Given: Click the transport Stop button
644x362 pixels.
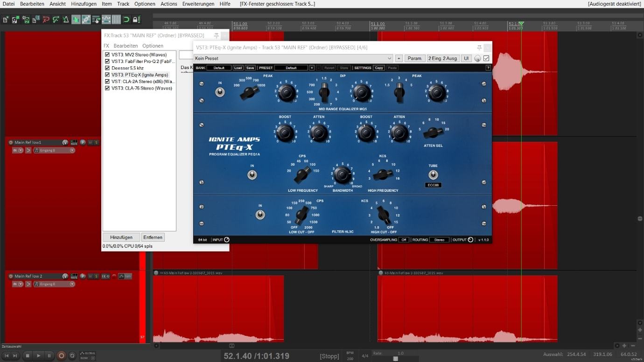Looking at the screenshot, I should pos(28,355).
